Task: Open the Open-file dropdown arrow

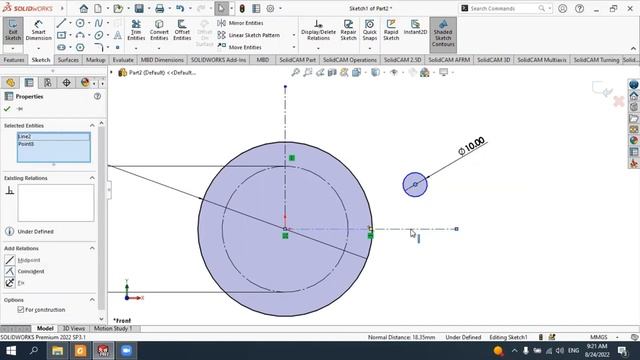Action: 128,8
